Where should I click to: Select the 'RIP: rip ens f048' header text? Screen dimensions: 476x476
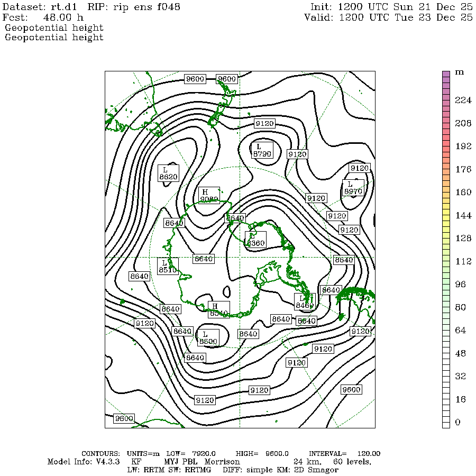(x=134, y=7)
